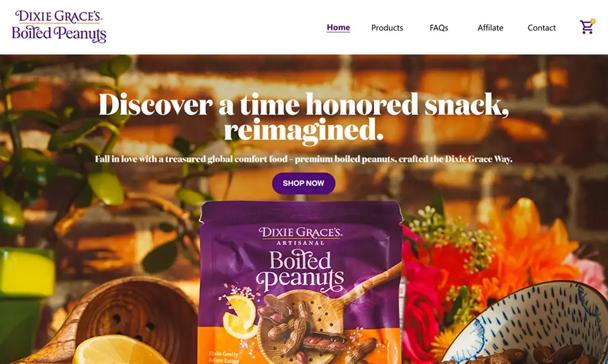
Task: Click the Dixie Grace's Boiled Peanuts logo
Action: tap(59, 27)
